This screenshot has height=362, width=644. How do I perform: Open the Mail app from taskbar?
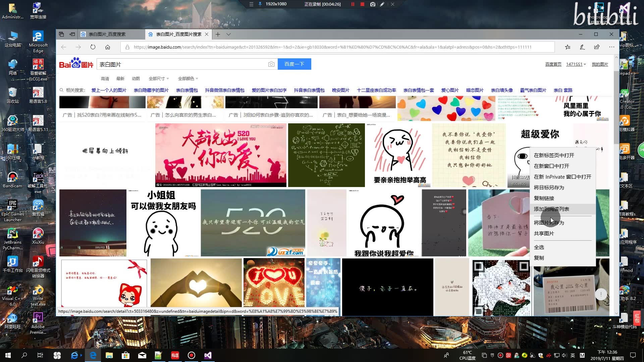[142, 355]
